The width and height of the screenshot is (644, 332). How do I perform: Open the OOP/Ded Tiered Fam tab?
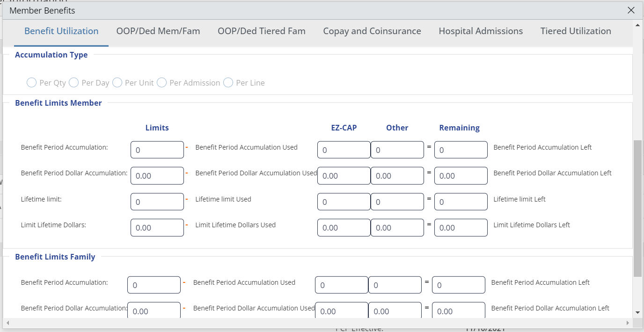pyautogui.click(x=261, y=31)
